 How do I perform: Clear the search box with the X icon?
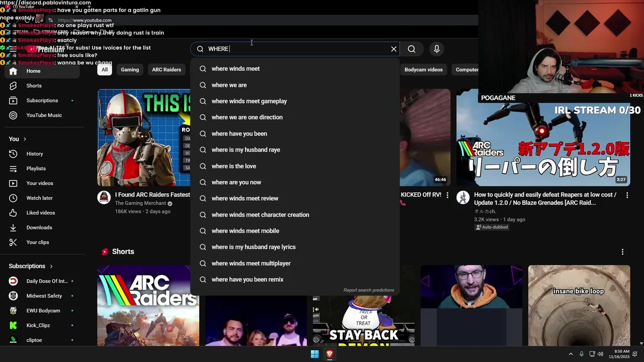393,49
